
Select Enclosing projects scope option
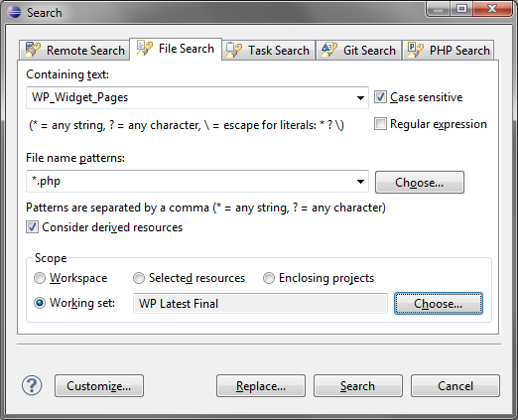(269, 278)
